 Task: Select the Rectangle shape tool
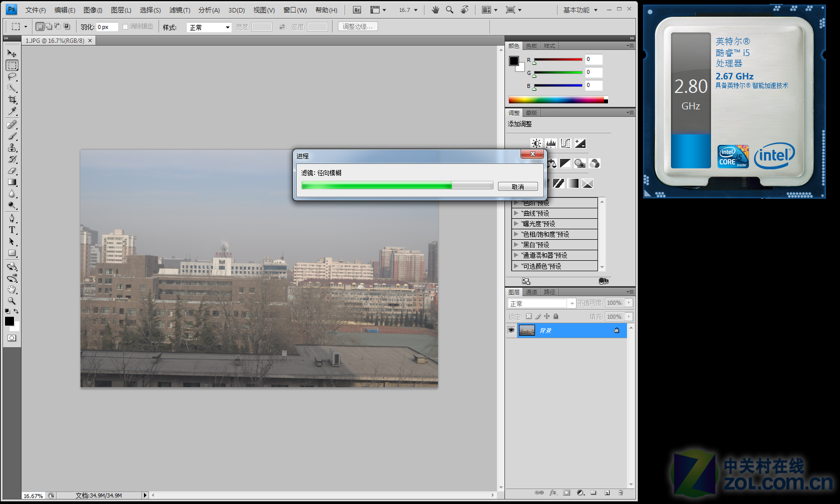[x=12, y=253]
